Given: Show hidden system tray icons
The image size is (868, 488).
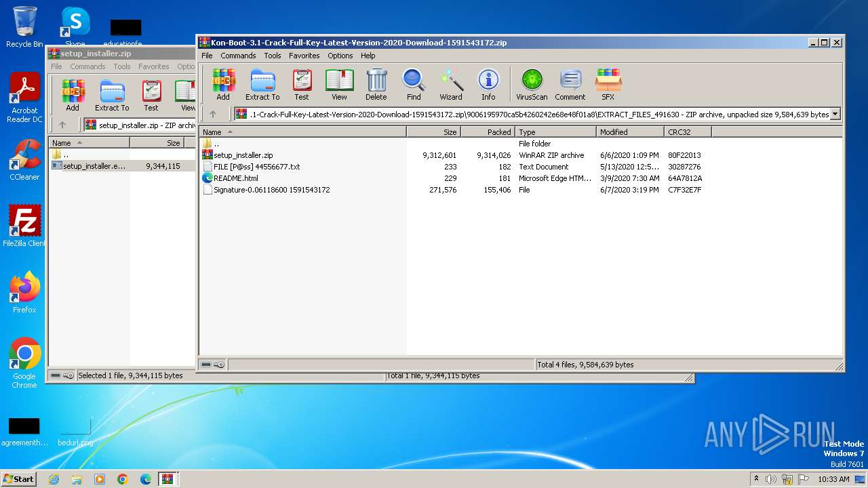Looking at the screenshot, I should (x=756, y=479).
